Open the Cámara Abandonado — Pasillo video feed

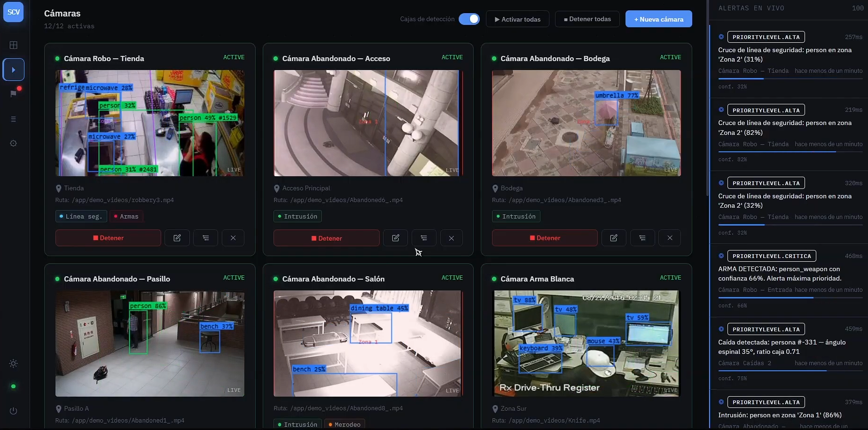[150, 344]
